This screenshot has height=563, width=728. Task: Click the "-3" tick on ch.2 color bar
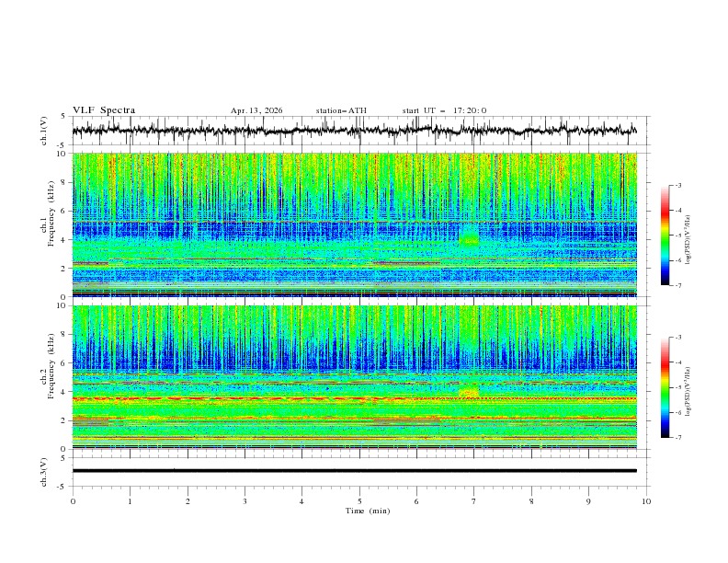tap(677, 338)
